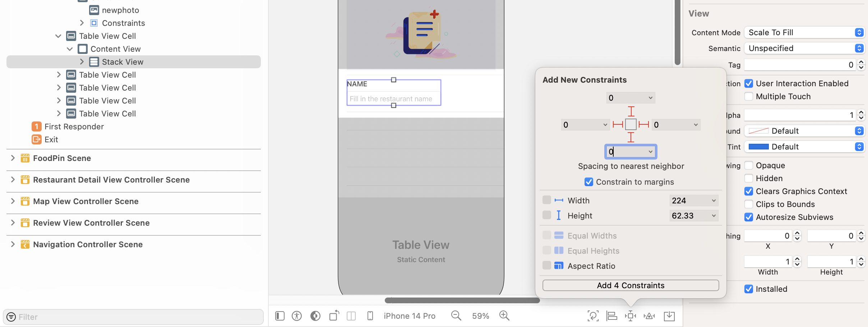The height and width of the screenshot is (327, 868).
Task: Uncheck Constrain to margins
Action: coord(588,182)
